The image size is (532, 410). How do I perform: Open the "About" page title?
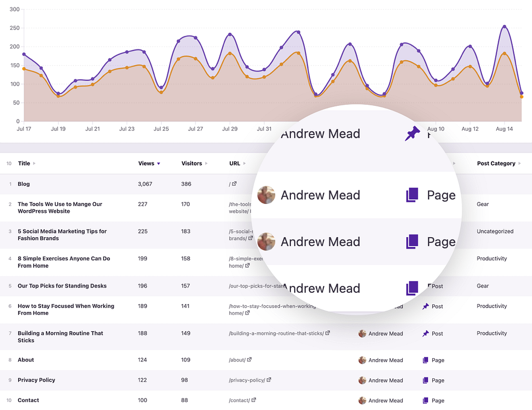(x=25, y=359)
